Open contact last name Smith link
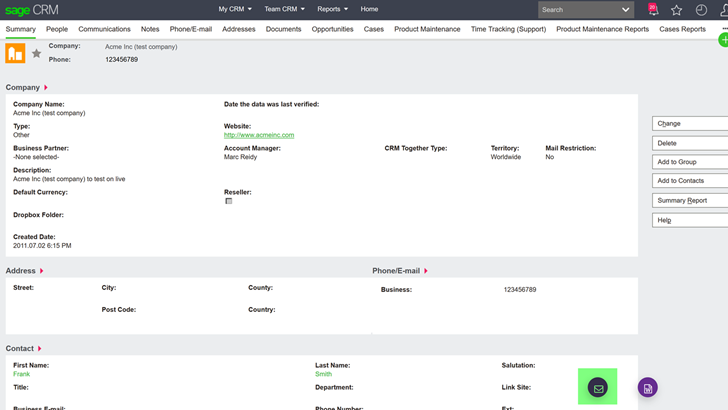 pyautogui.click(x=324, y=374)
